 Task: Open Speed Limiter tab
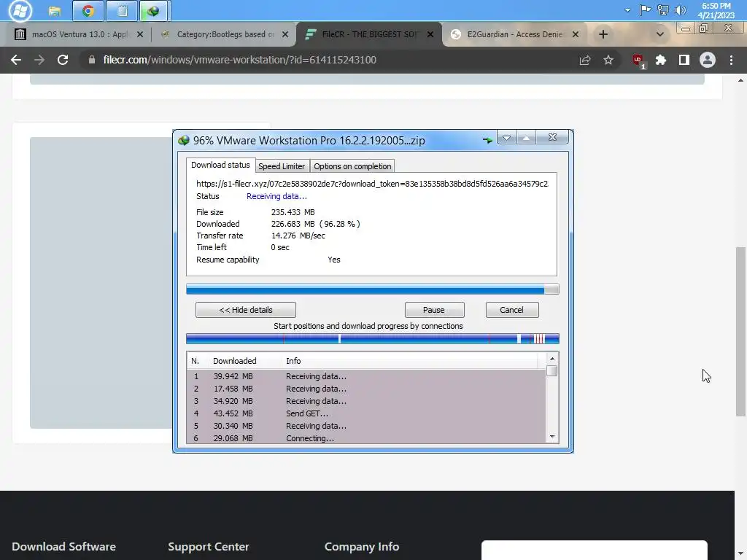click(x=282, y=166)
